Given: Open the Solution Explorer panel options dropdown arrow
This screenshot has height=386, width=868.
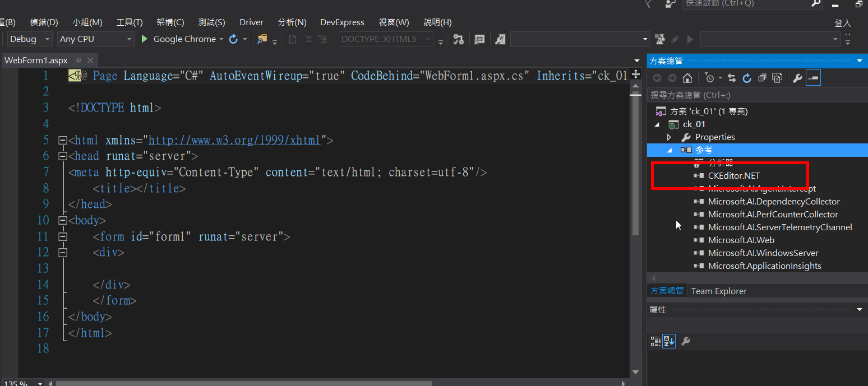Looking at the screenshot, I should pyautogui.click(x=860, y=61).
